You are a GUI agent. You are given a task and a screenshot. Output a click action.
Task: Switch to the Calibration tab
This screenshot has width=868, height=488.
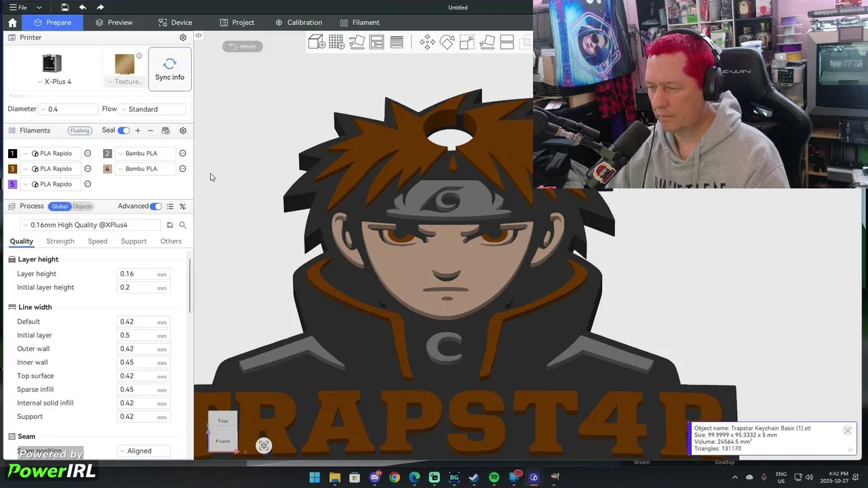pyautogui.click(x=298, y=22)
